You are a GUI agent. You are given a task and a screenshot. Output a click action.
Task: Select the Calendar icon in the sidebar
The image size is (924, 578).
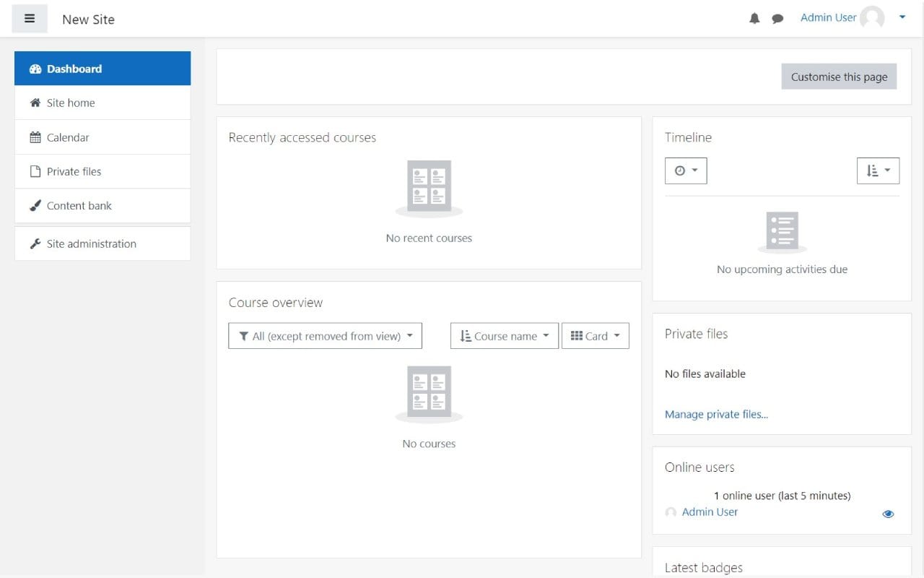(x=35, y=137)
